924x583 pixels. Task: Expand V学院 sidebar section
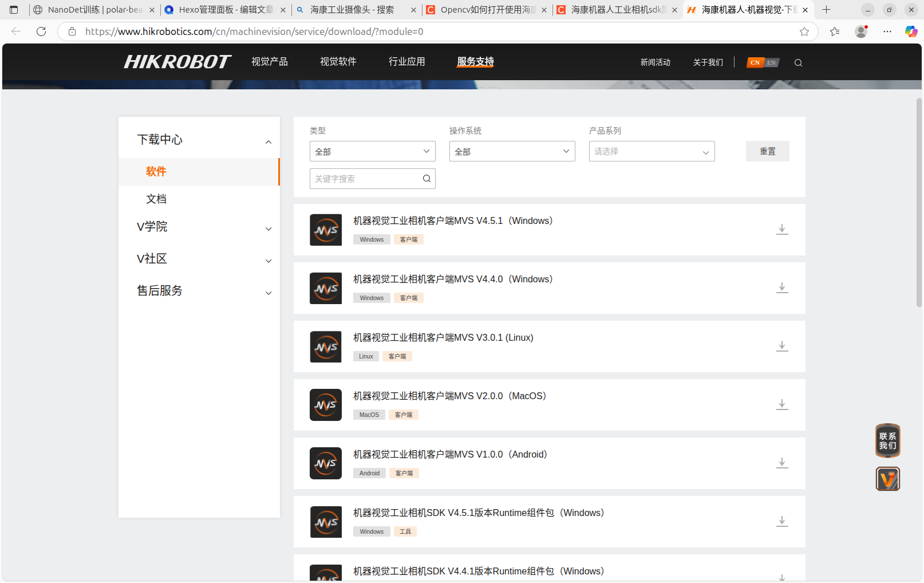(268, 229)
